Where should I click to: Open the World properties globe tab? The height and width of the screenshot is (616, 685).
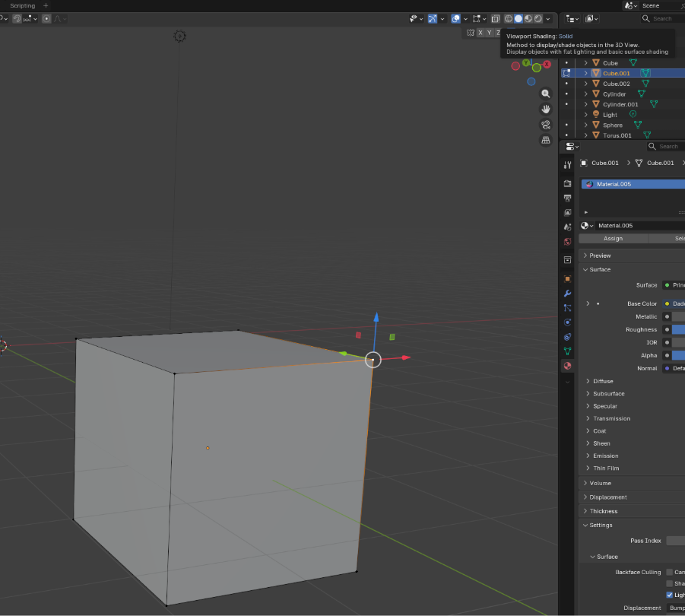(x=567, y=242)
